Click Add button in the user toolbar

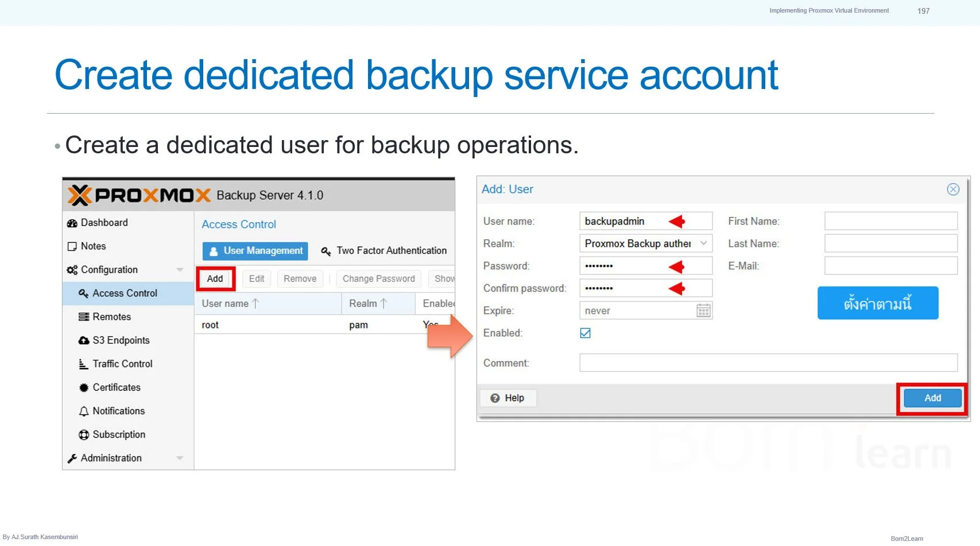pos(215,279)
